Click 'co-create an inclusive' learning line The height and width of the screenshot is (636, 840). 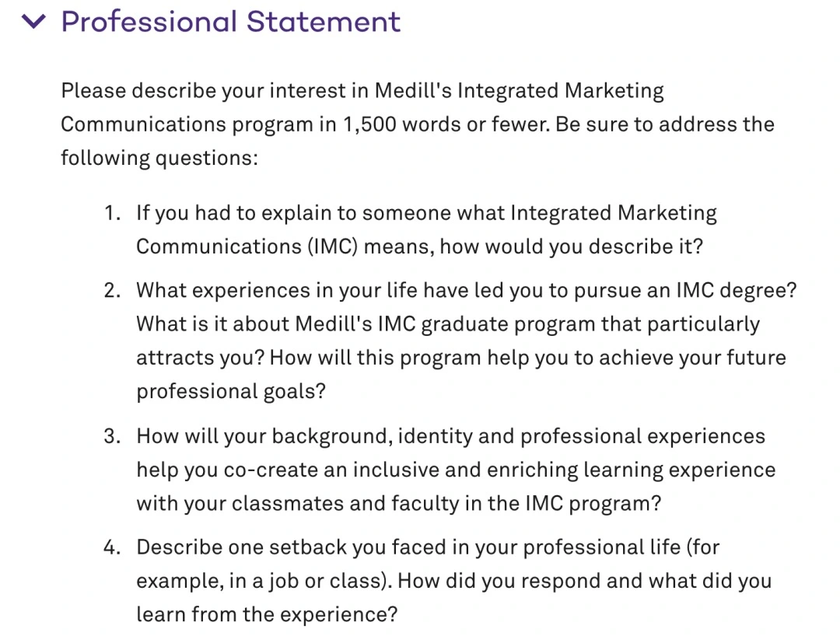coord(456,470)
